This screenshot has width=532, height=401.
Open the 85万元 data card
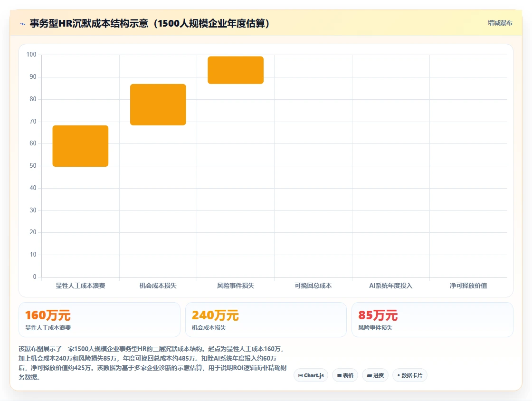click(432, 320)
